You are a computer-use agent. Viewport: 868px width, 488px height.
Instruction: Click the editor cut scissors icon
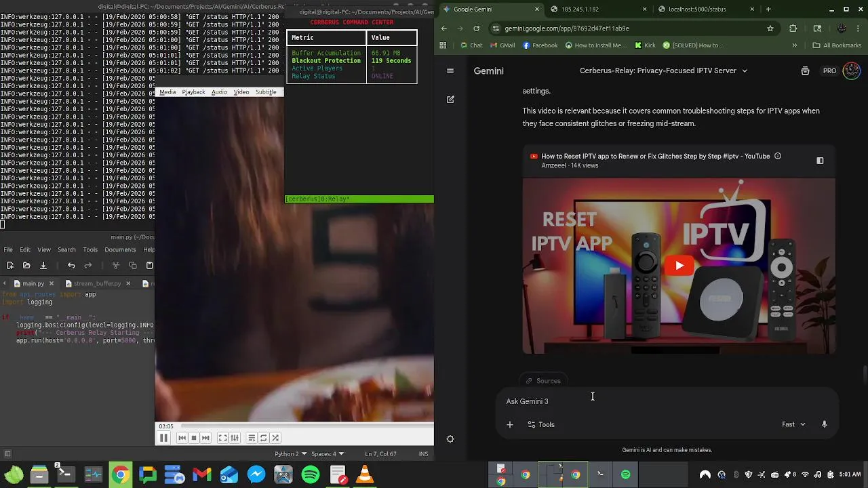116,266
